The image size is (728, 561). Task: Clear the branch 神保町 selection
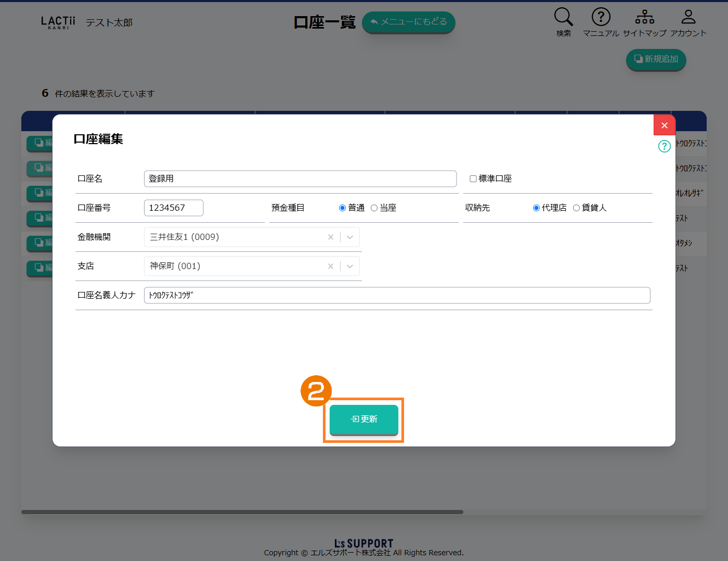coord(331,266)
